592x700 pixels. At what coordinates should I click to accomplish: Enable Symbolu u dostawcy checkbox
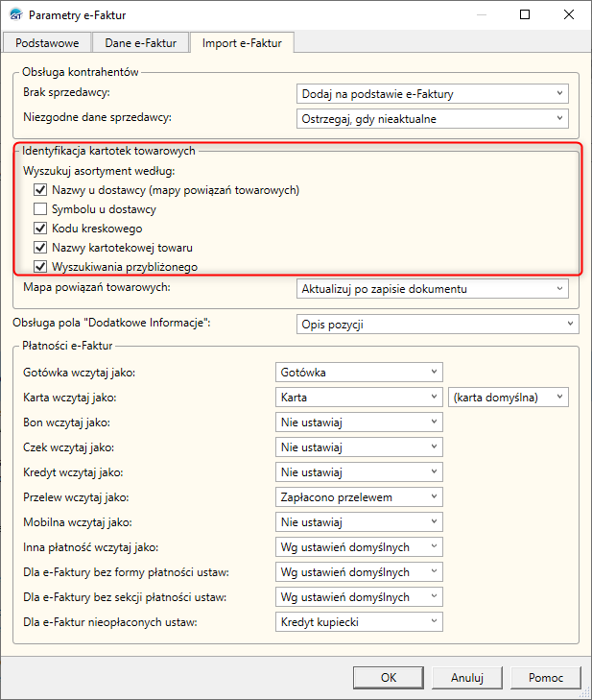click(40, 209)
